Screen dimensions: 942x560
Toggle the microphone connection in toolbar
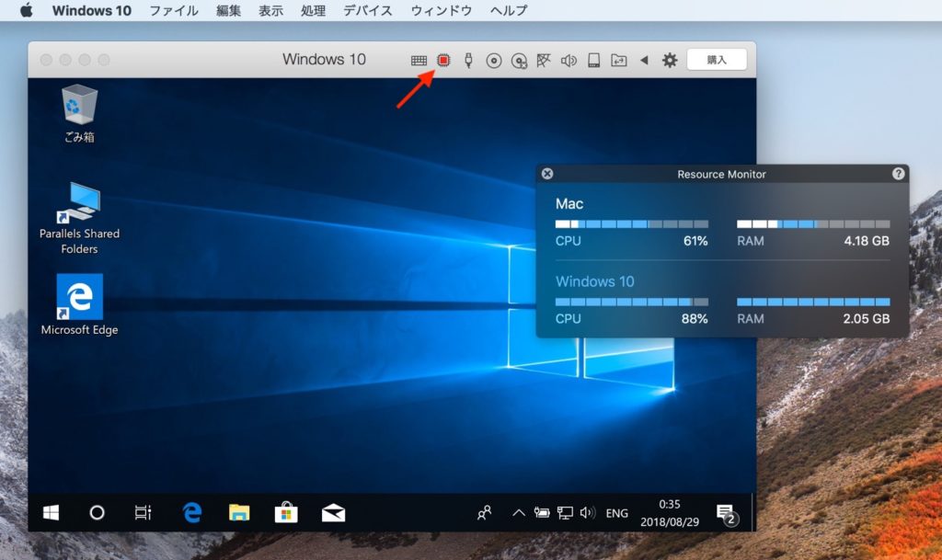click(469, 59)
